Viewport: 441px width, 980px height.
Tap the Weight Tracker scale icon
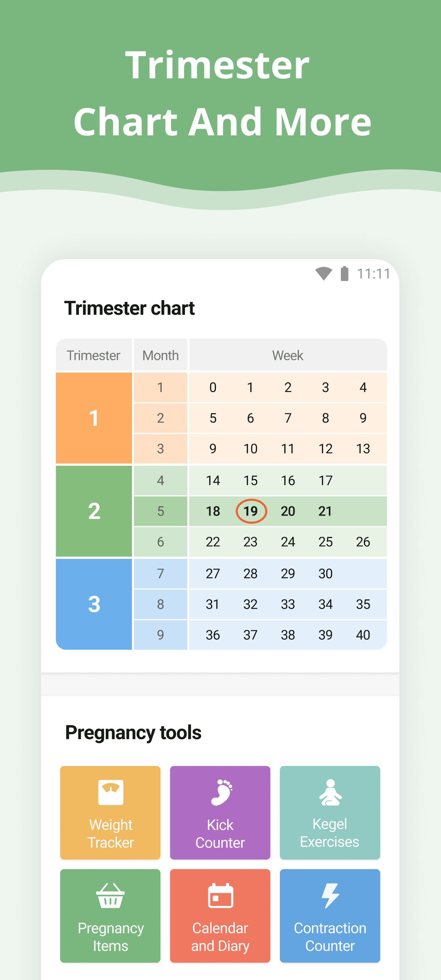click(x=110, y=792)
